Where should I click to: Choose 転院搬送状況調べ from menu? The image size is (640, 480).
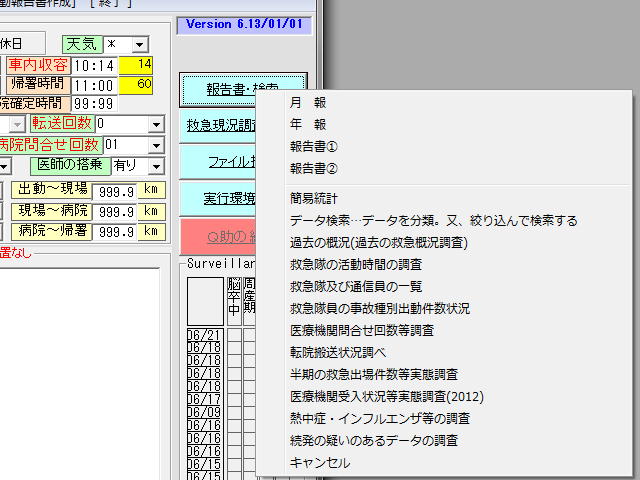click(337, 353)
